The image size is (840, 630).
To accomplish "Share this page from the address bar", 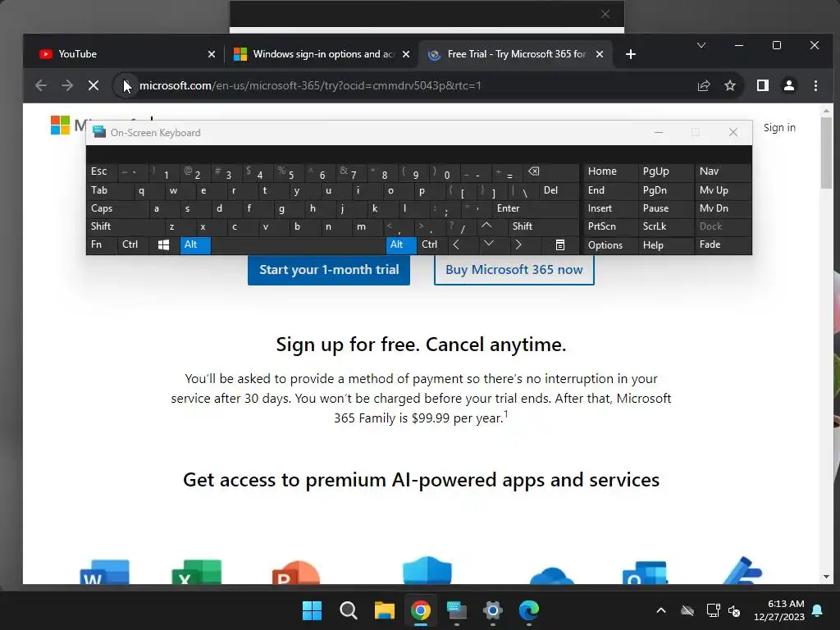I will pos(703,85).
